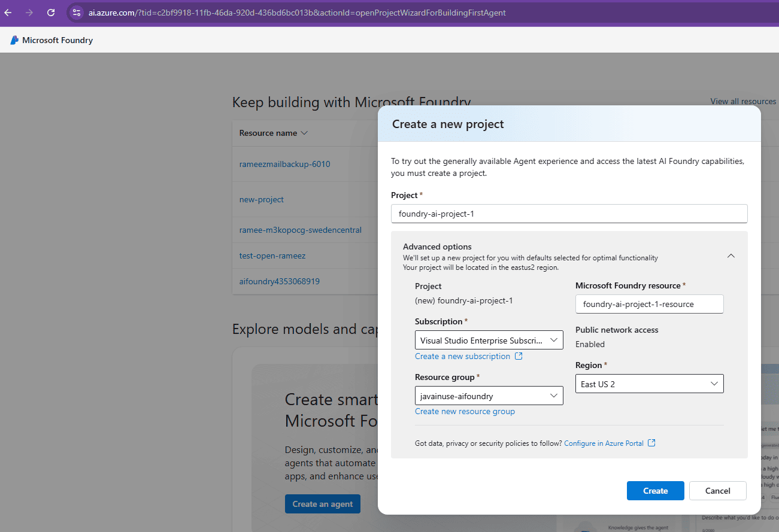Click the Microsoft Foundry logo icon

click(x=14, y=40)
